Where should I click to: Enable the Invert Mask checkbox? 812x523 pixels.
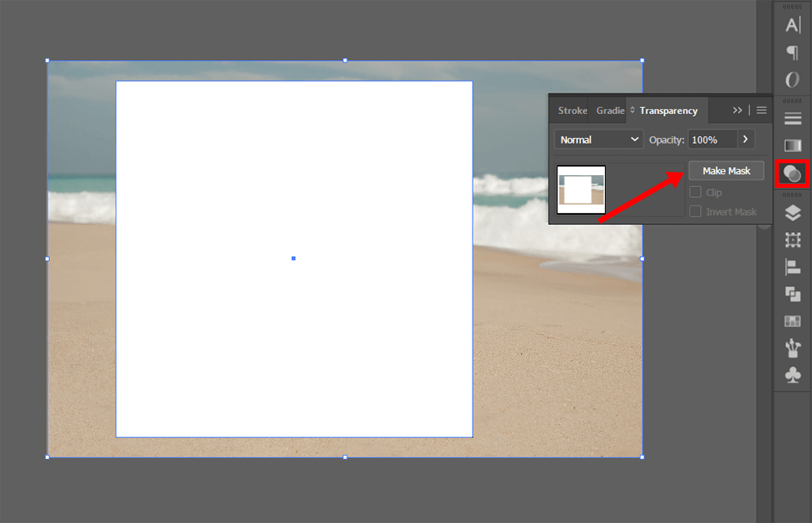pyautogui.click(x=696, y=211)
